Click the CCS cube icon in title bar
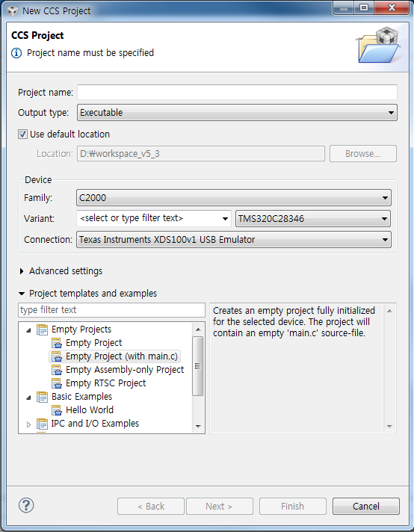This screenshot has width=414, height=532. point(13,11)
